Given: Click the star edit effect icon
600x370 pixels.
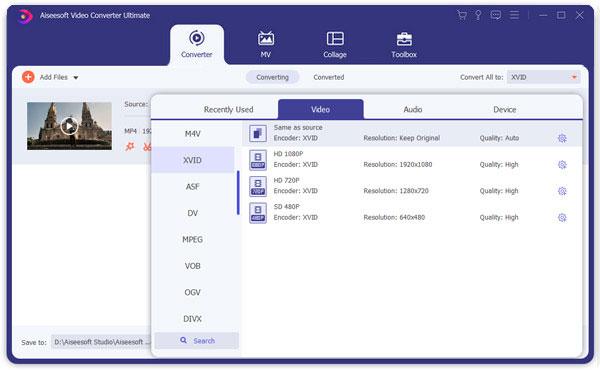Looking at the screenshot, I should tap(130, 147).
